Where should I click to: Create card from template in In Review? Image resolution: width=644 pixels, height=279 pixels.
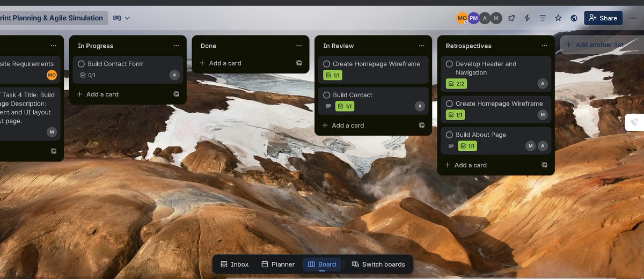[421, 125]
